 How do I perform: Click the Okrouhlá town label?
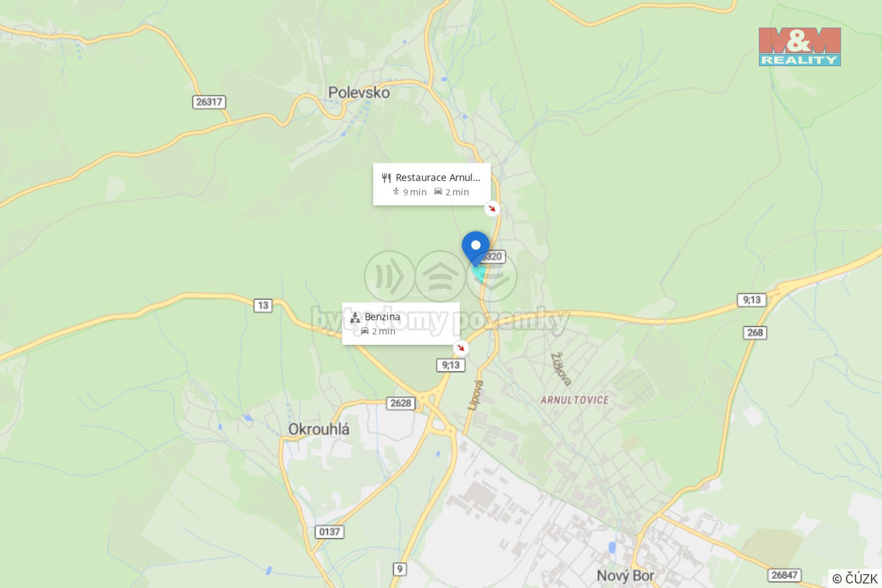click(x=318, y=429)
